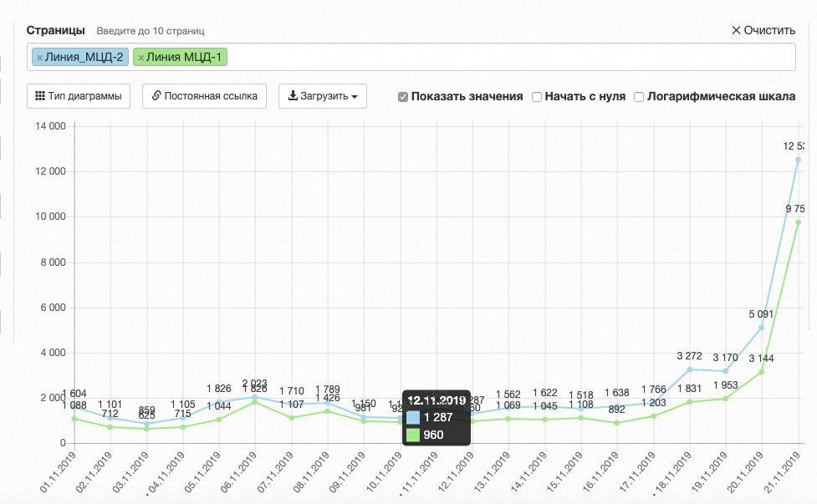
Task: Click the 13.11.2019 date axis label
Action: coord(493,472)
